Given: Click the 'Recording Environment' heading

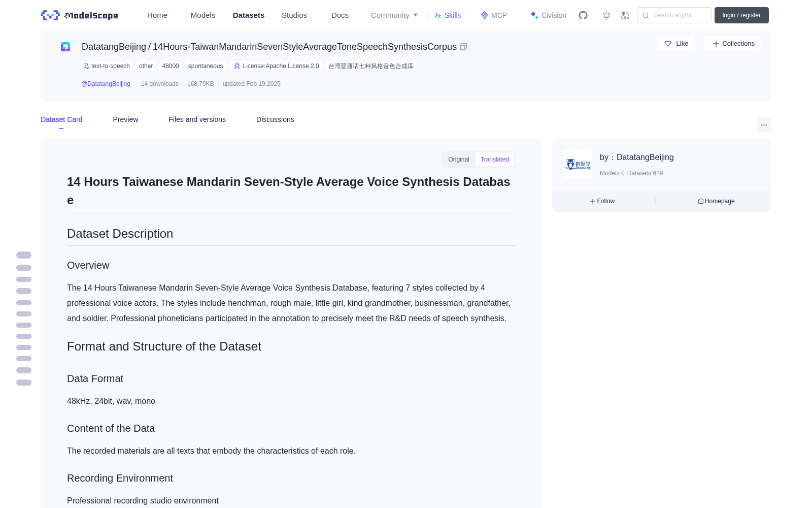Looking at the screenshot, I should (120, 478).
